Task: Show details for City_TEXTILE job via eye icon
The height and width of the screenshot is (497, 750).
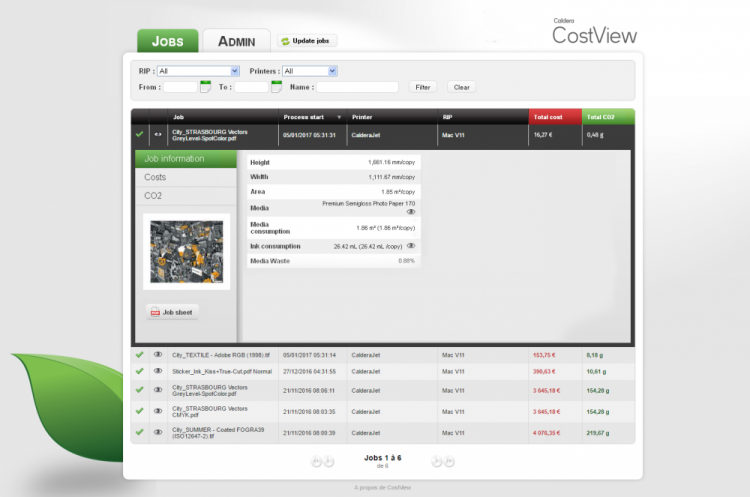Action: coord(157,355)
